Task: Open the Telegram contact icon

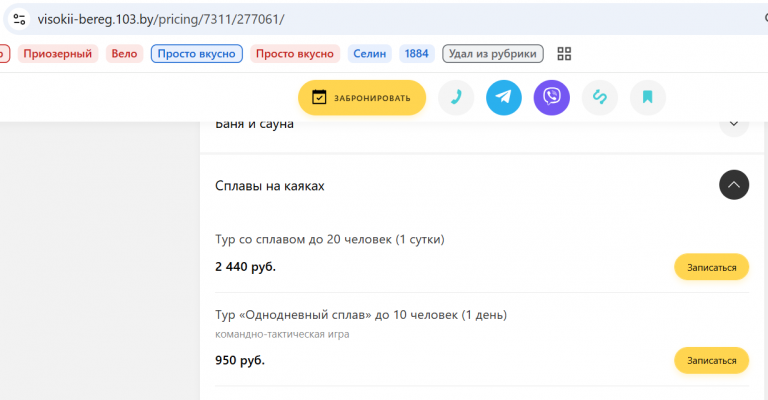Action: pyautogui.click(x=504, y=97)
